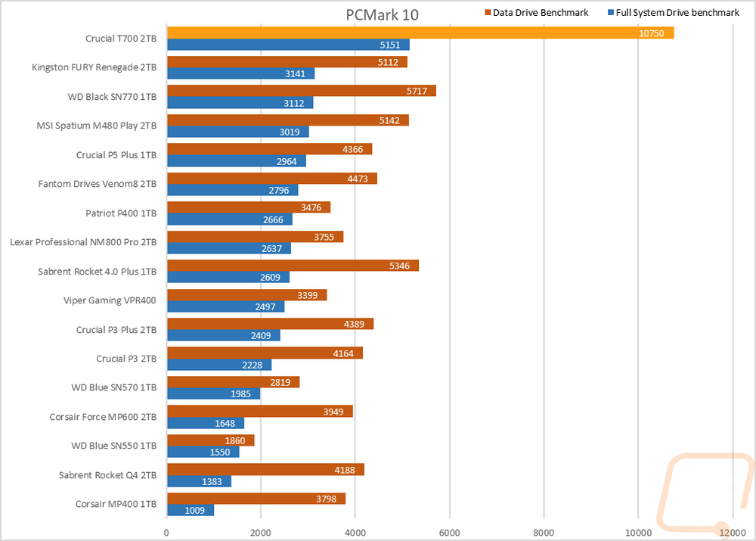Click the 10000 tick label on the axis
This screenshot has width=756, height=541.
638,533
